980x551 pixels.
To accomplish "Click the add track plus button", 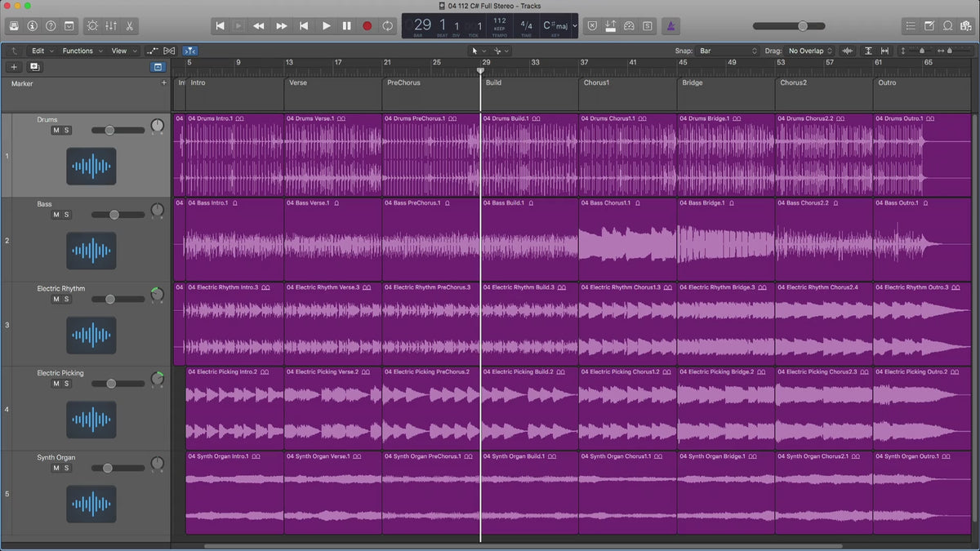I will point(14,67).
